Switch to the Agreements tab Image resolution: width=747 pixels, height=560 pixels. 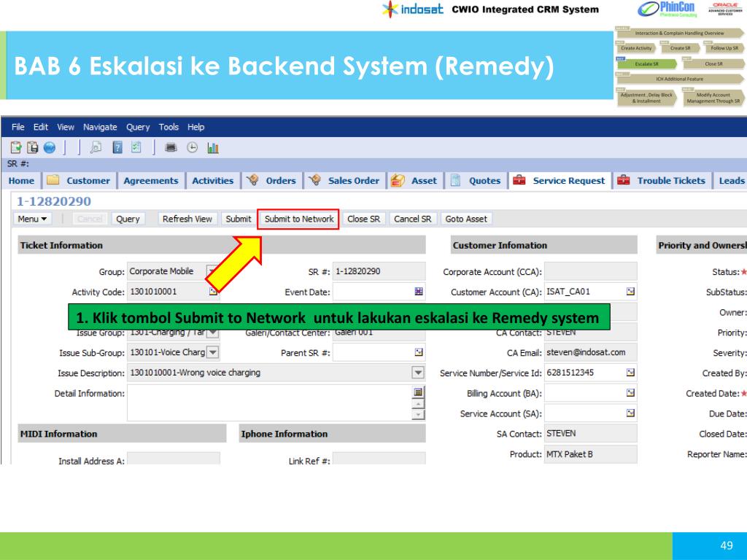click(x=150, y=181)
